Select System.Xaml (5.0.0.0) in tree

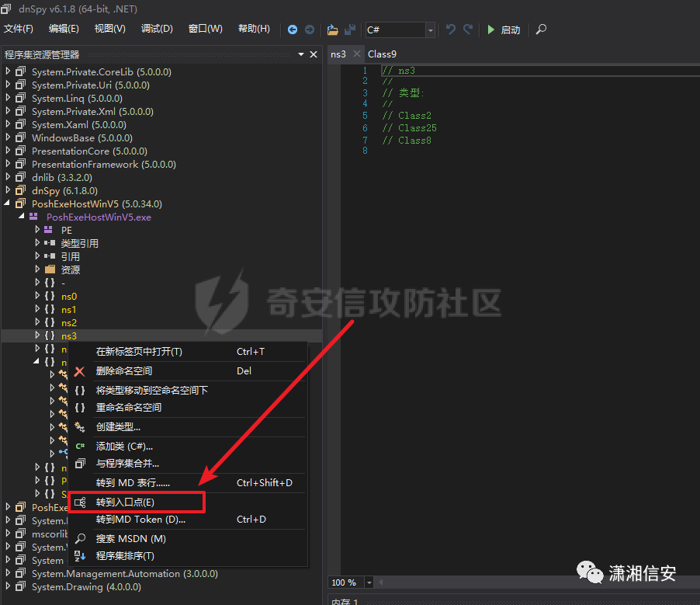pos(79,125)
